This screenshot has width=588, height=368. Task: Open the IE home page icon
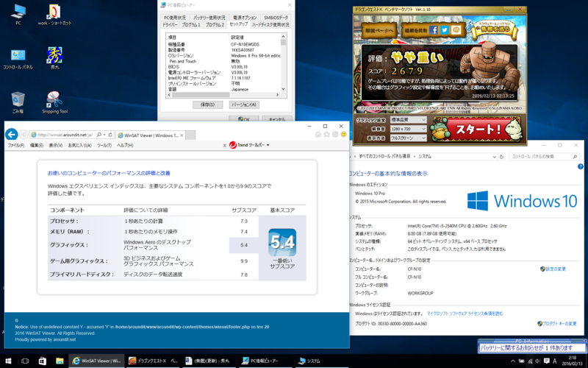(318, 135)
